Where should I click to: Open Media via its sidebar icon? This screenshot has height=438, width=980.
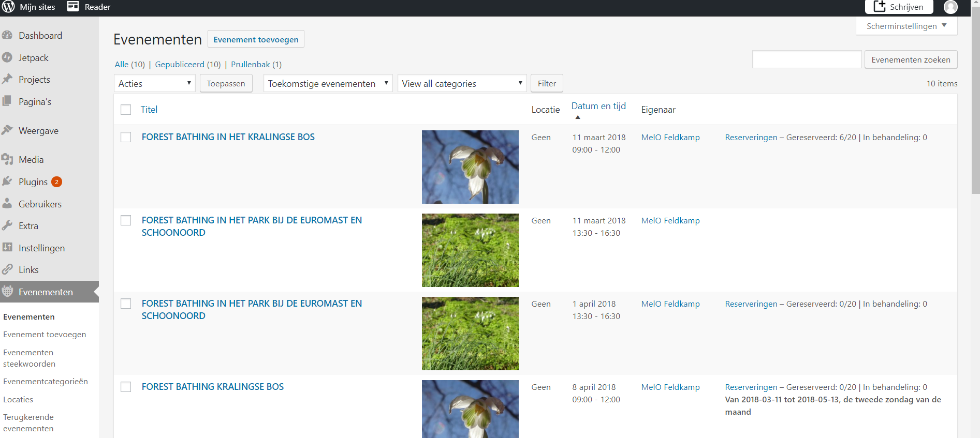(x=7, y=159)
